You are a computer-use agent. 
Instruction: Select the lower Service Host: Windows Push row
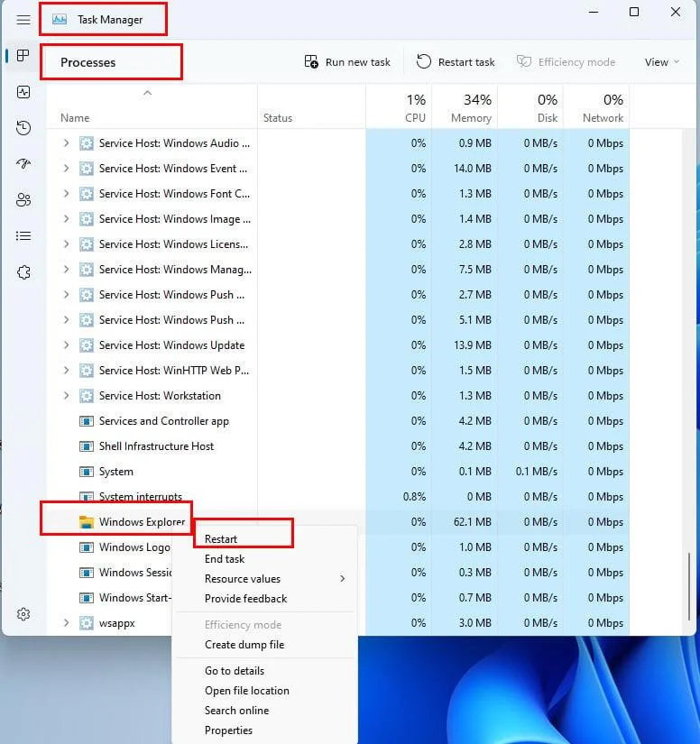pyautogui.click(x=338, y=320)
